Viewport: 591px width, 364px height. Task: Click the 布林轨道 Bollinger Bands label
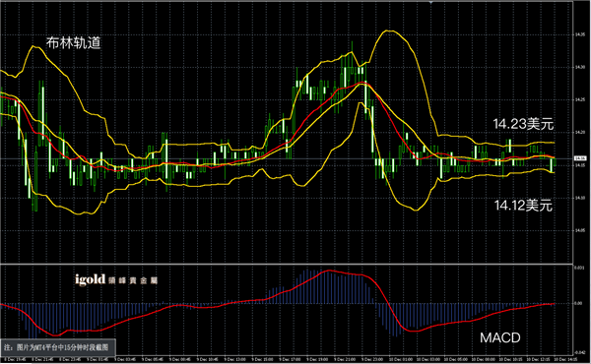[74, 43]
